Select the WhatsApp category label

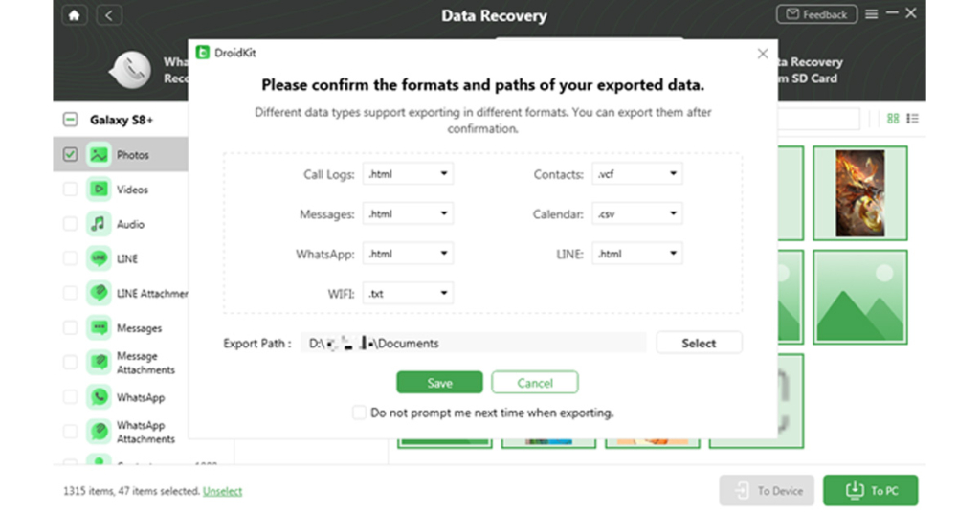[x=141, y=397]
